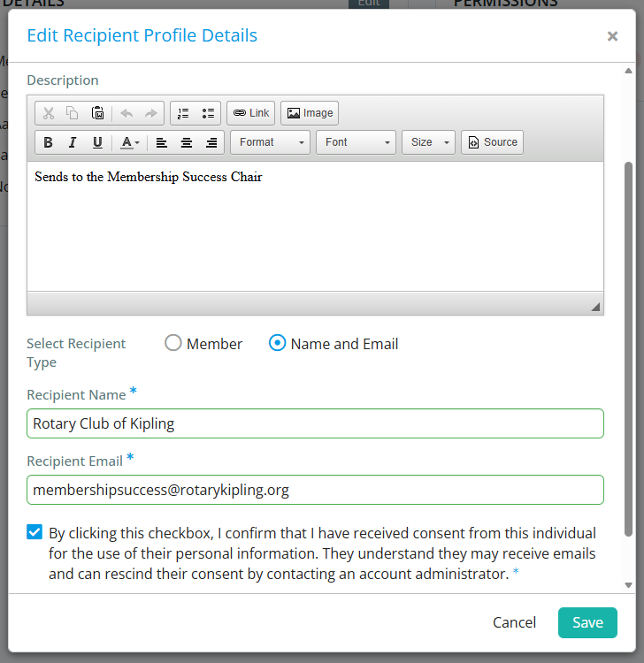This screenshot has height=663, width=644.
Task: Align text right
Action: tap(211, 142)
